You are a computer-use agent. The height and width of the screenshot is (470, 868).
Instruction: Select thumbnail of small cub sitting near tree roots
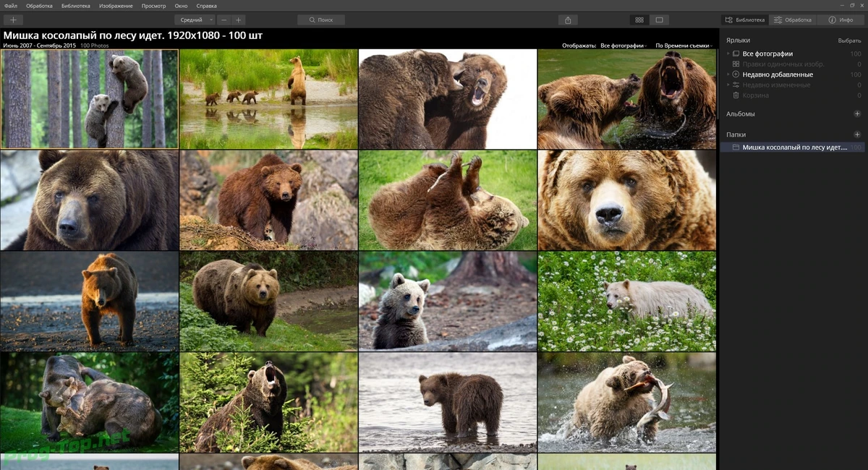pos(448,302)
